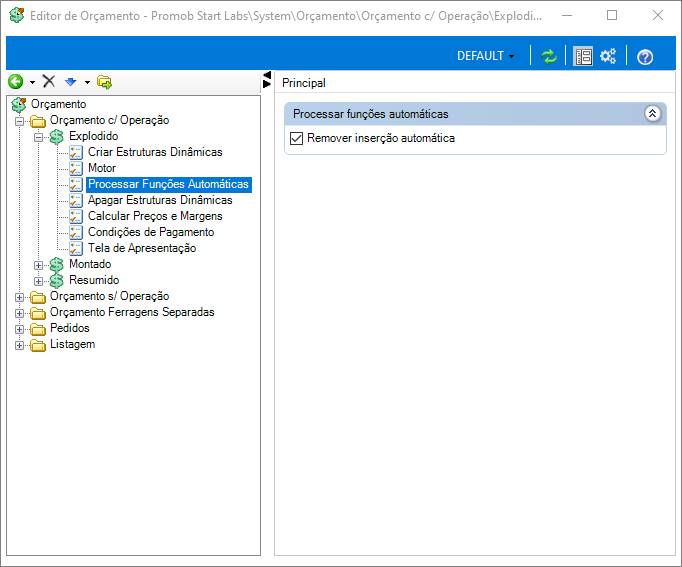
Task: Expand the Montado tree node
Action: pyautogui.click(x=38, y=265)
